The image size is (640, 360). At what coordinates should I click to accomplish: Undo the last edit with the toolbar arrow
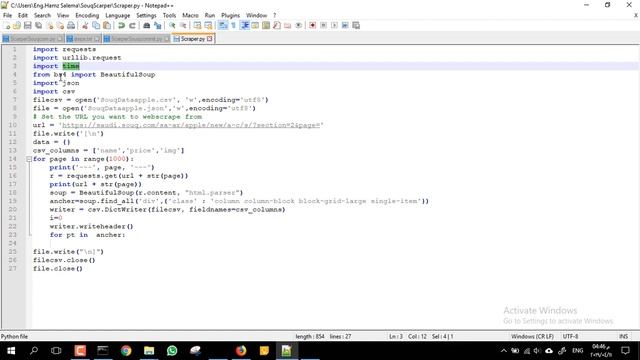[121, 25]
